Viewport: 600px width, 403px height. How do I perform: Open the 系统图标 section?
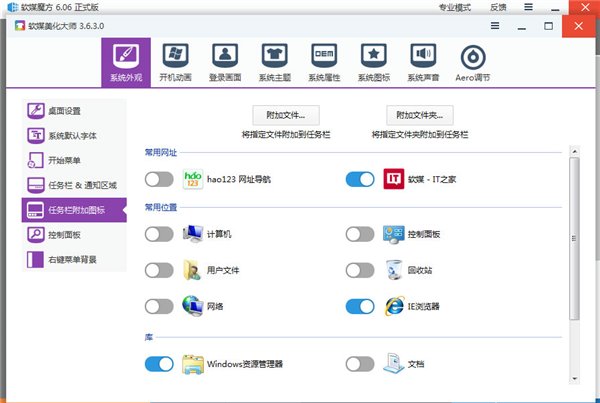[x=374, y=62]
